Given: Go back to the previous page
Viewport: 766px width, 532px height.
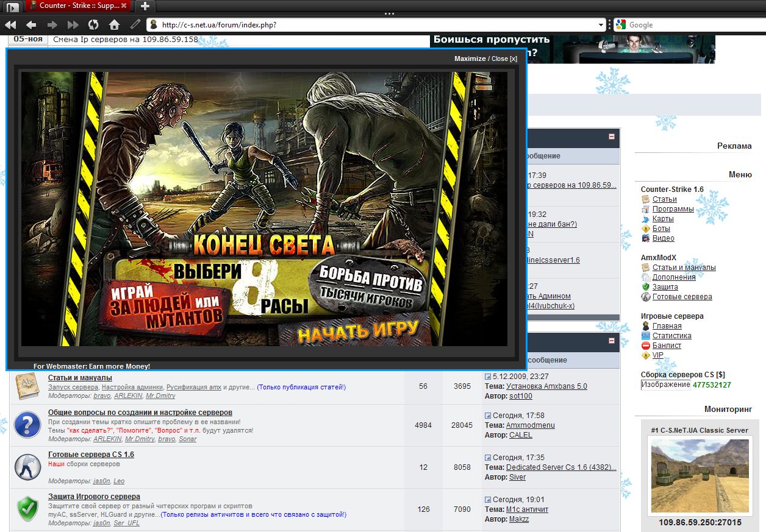Looking at the screenshot, I should (x=31, y=25).
